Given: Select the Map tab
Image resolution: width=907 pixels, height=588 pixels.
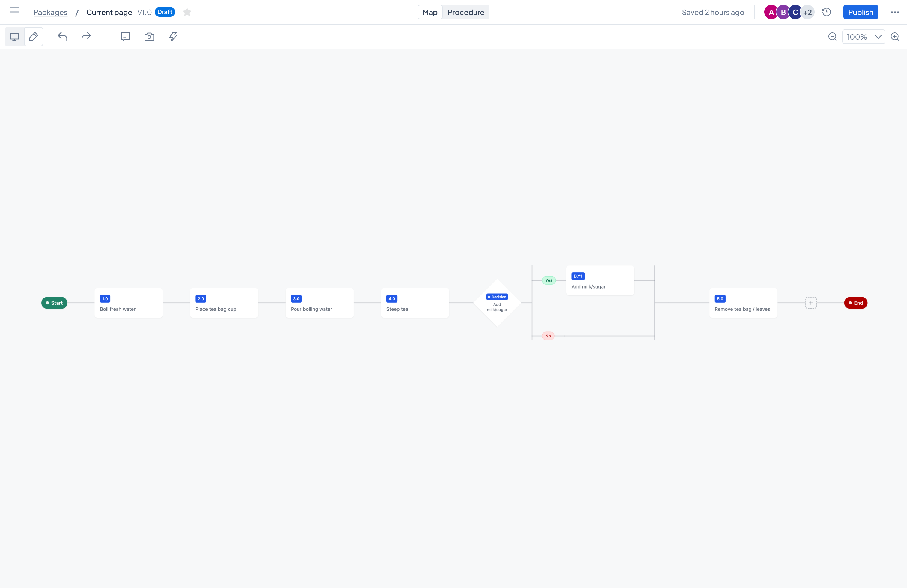Looking at the screenshot, I should (430, 12).
